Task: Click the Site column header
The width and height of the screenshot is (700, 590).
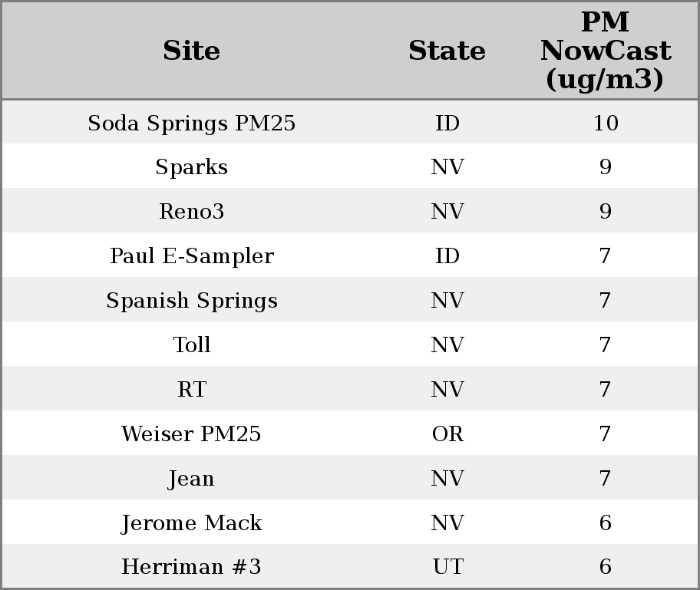Action: pos(192,51)
